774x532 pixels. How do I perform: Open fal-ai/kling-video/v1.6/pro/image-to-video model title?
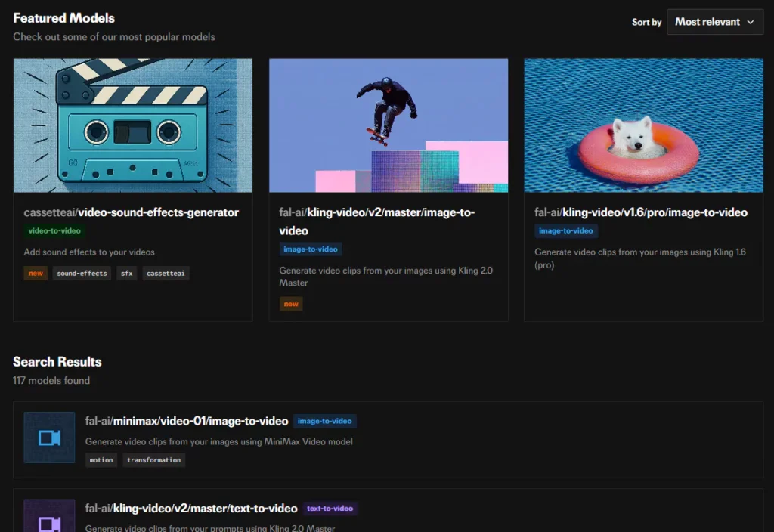click(x=641, y=212)
